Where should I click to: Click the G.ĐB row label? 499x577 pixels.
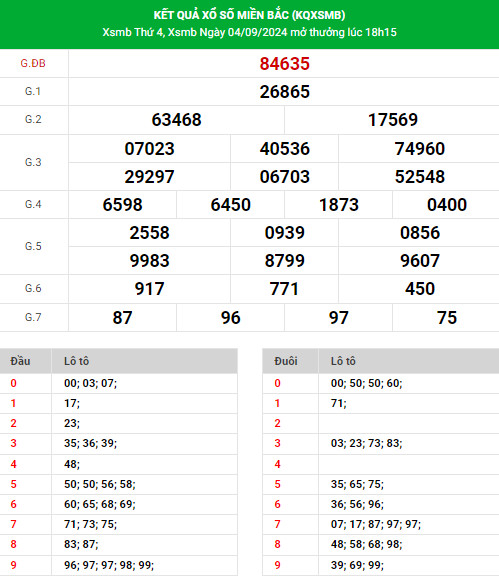(33, 63)
